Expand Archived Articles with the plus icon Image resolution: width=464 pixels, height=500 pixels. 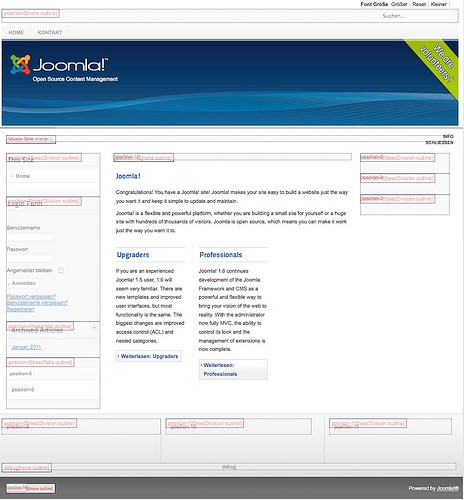click(x=94, y=328)
